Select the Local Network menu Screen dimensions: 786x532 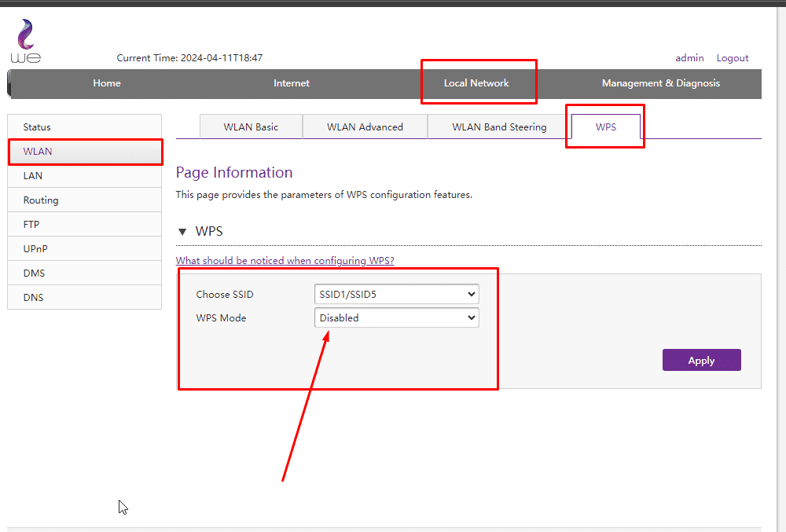click(x=476, y=83)
